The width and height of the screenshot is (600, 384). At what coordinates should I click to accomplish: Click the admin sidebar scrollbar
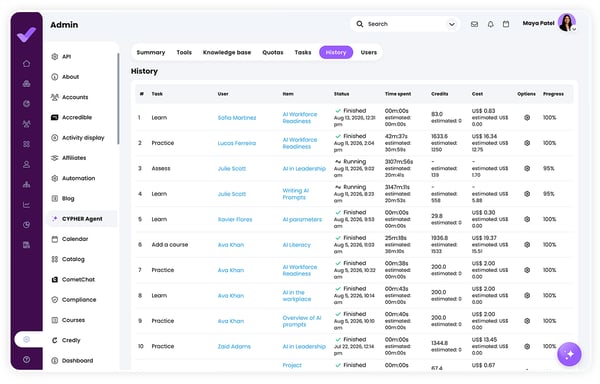pos(118,99)
